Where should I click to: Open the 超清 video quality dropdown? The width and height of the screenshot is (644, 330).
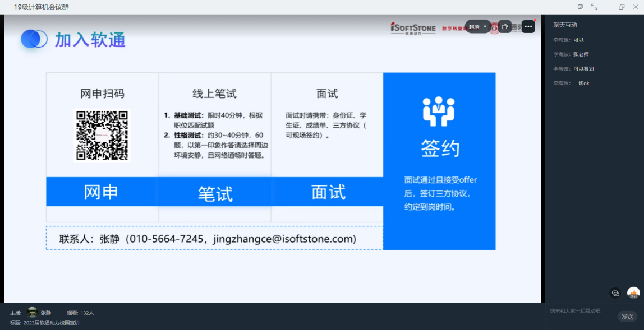tap(477, 26)
